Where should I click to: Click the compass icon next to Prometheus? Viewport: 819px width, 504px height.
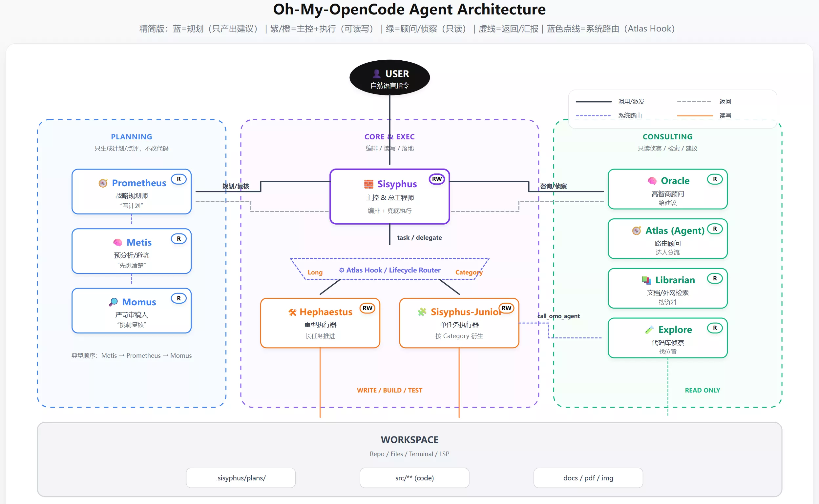pyautogui.click(x=103, y=183)
